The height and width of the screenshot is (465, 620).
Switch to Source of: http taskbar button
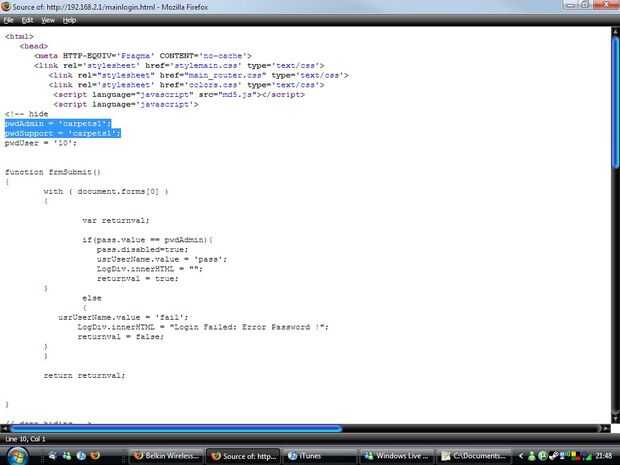point(243,456)
